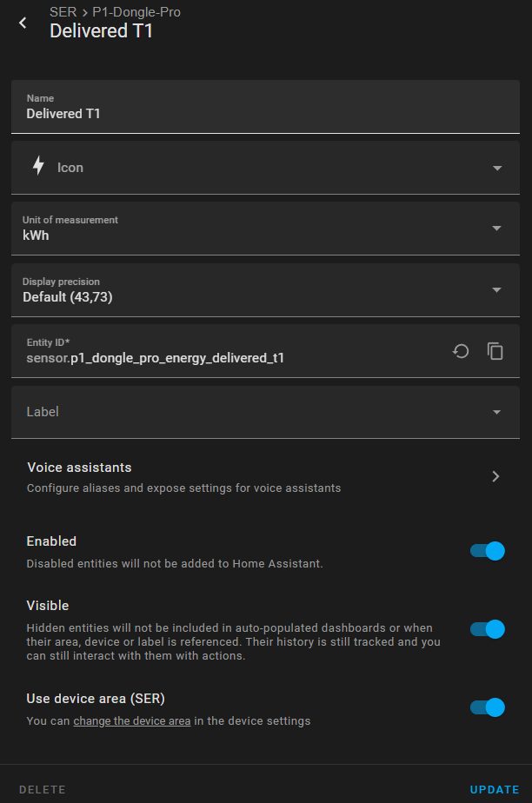
Task: Go back using the header arrow
Action: [23, 23]
